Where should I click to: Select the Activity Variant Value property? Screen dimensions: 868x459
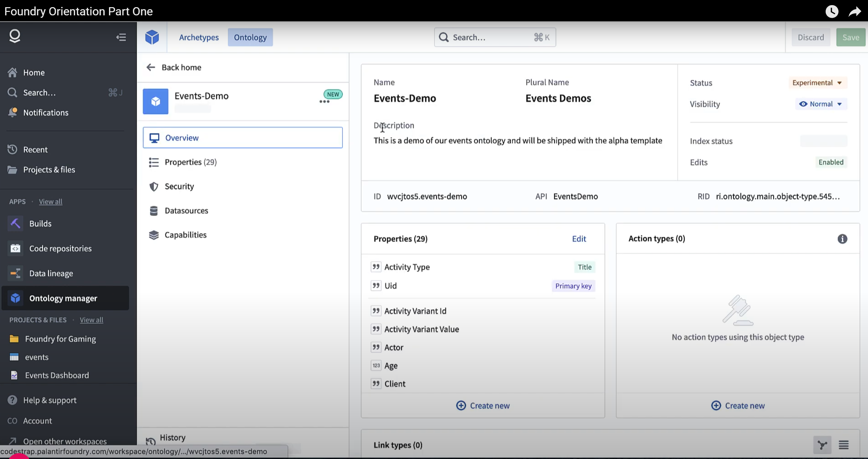[483, 329]
